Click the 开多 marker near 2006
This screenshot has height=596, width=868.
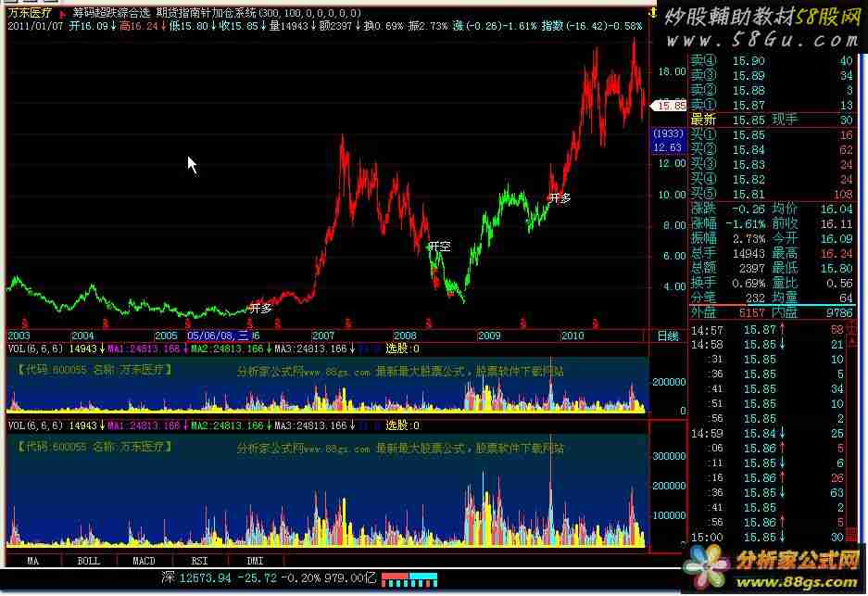tap(260, 308)
